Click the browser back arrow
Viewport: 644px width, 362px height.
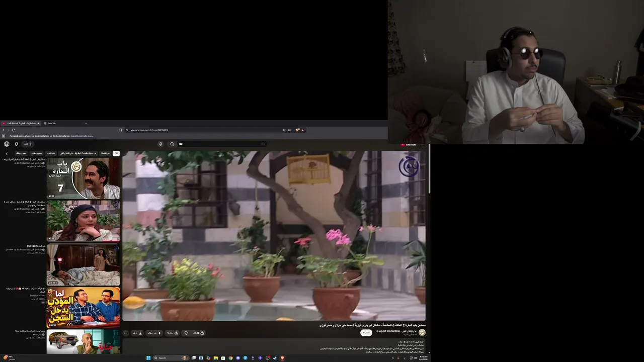pos(3,130)
